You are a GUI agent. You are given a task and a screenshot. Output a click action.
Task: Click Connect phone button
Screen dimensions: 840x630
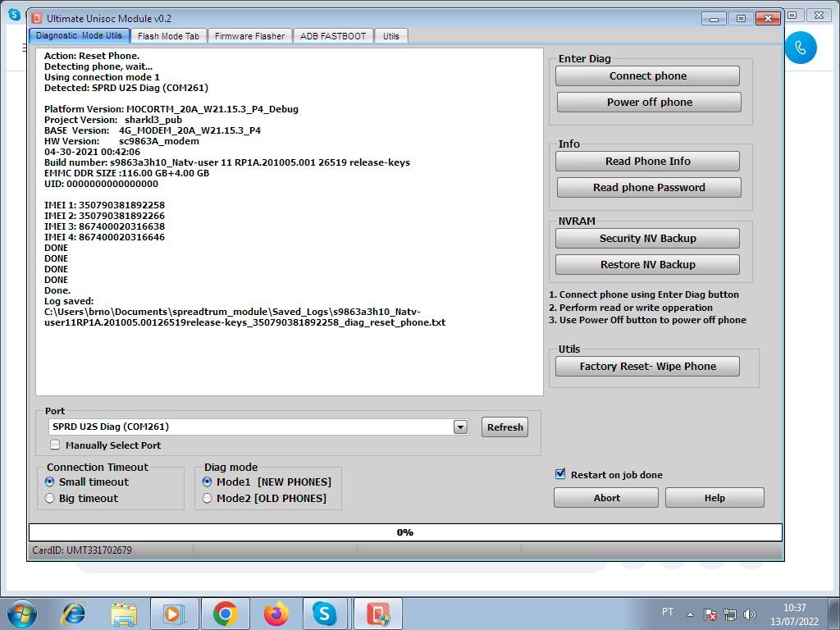point(648,76)
